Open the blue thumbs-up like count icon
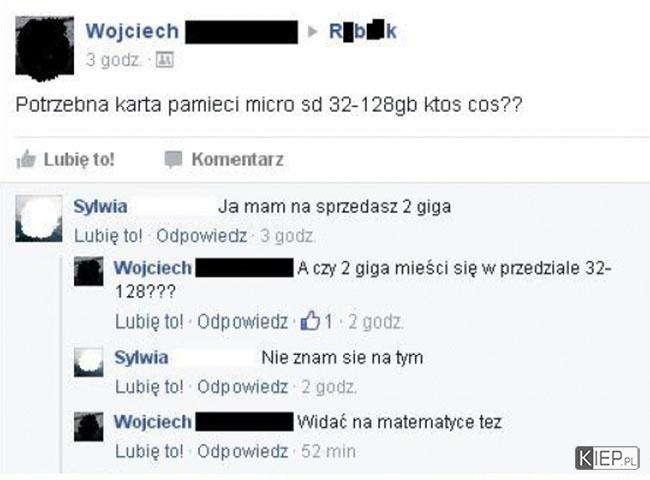This screenshot has height=480, width=650. 310,321
